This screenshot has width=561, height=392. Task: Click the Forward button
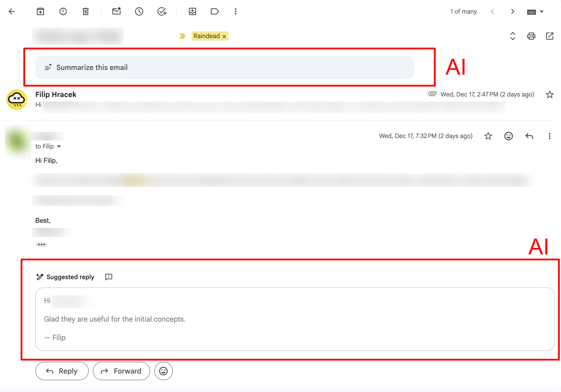point(122,371)
